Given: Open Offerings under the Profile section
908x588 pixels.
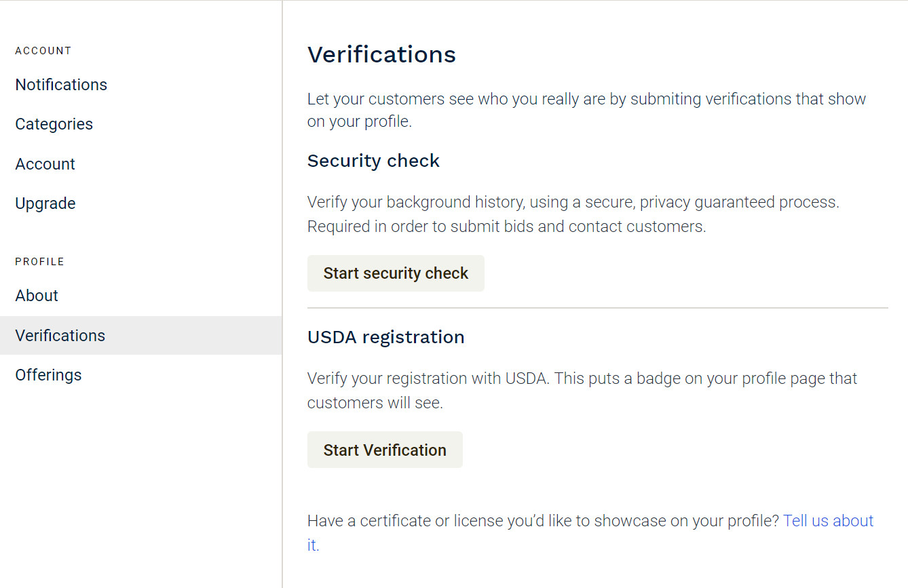Looking at the screenshot, I should click(x=48, y=375).
